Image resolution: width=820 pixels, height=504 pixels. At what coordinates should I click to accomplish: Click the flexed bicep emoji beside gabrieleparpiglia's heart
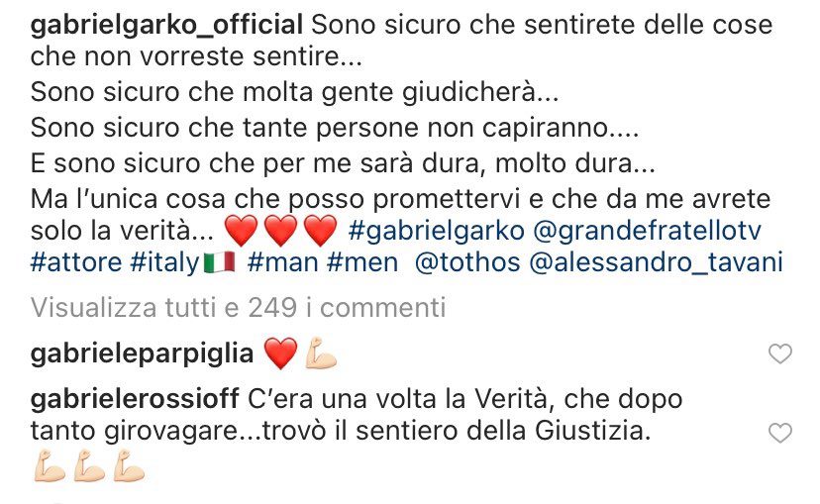(x=321, y=353)
